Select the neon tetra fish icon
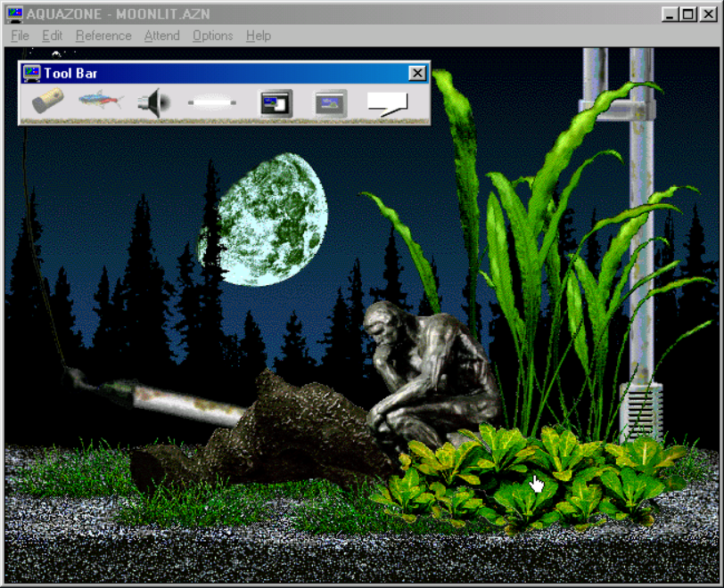The height and width of the screenshot is (588, 724). [x=101, y=100]
